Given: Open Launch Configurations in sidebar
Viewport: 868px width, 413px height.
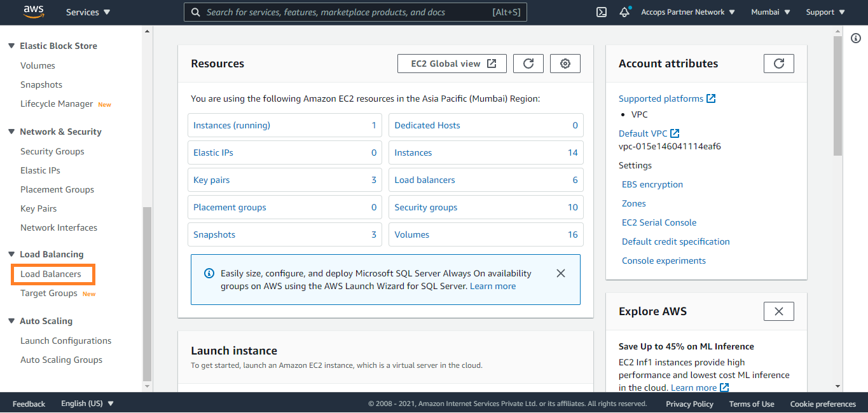Looking at the screenshot, I should click(x=65, y=341).
